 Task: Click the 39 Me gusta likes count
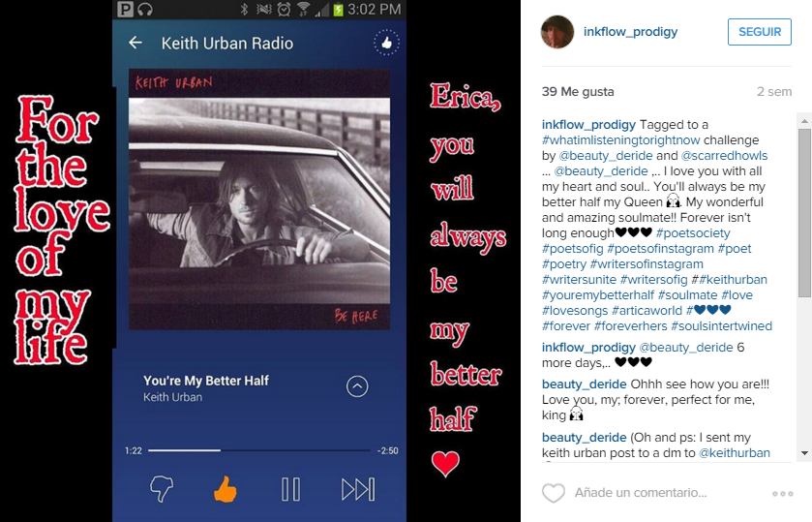[x=578, y=92]
